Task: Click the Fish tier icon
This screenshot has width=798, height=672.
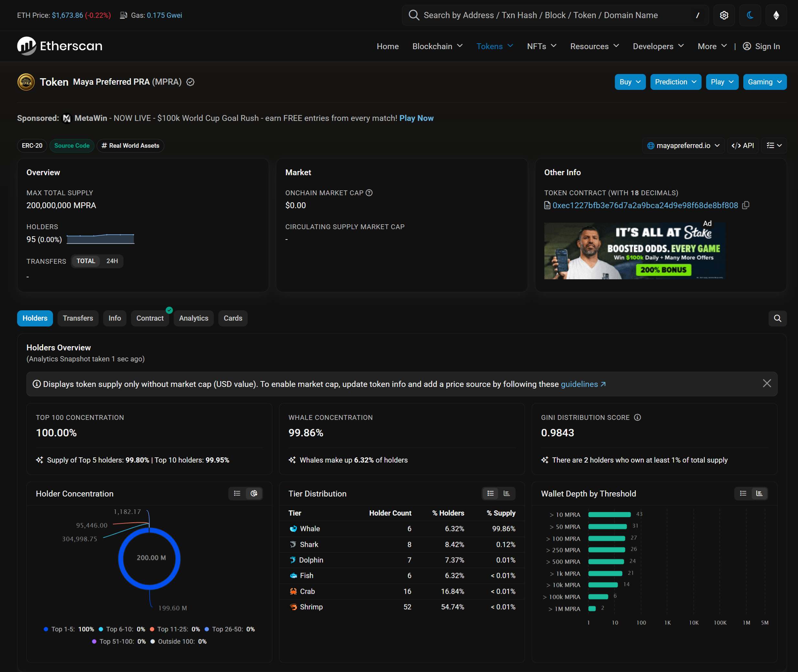Action: (x=293, y=576)
